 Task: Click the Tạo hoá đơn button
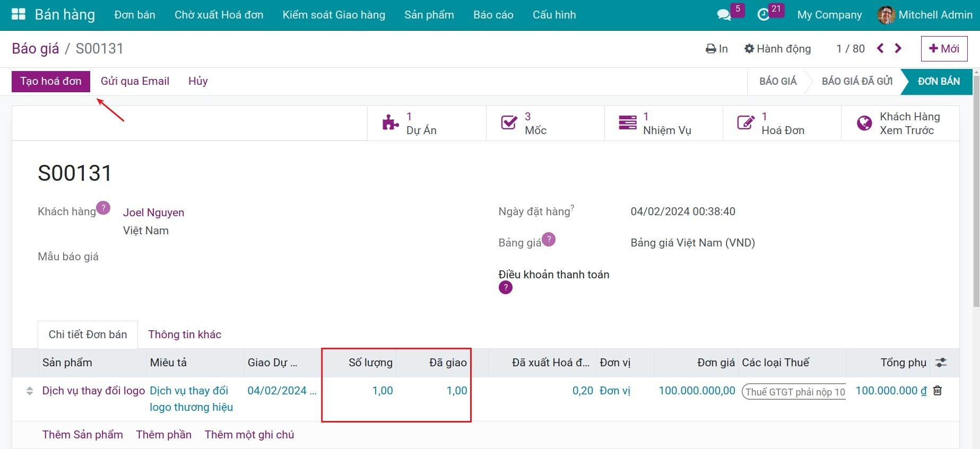coord(51,81)
